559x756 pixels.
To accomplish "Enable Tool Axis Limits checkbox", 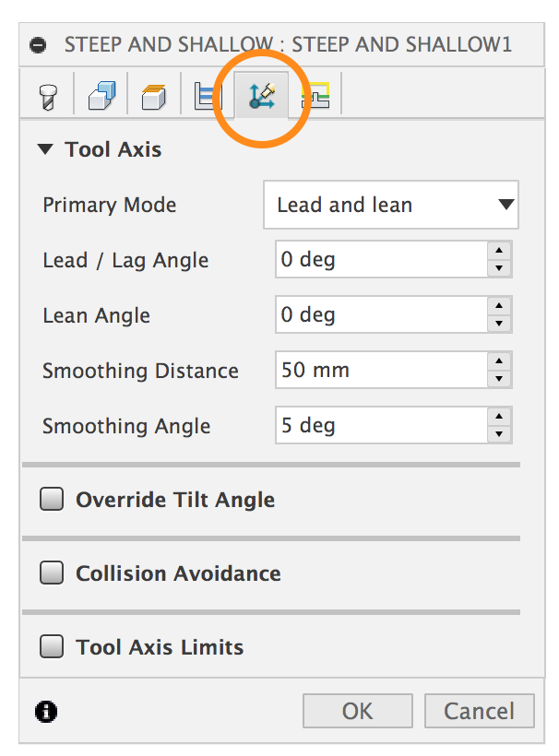I will coord(52,647).
